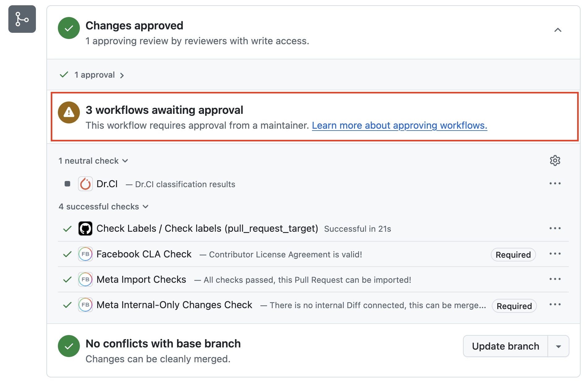This screenshot has height=383, width=588.
Task: Click the FB avatar for Facebook CLA Check
Action: click(85, 254)
